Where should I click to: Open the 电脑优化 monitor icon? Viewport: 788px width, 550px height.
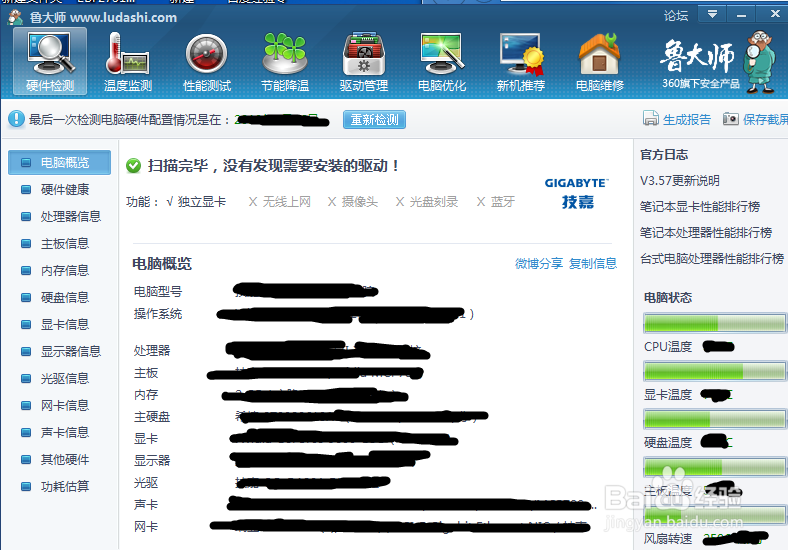click(442, 61)
